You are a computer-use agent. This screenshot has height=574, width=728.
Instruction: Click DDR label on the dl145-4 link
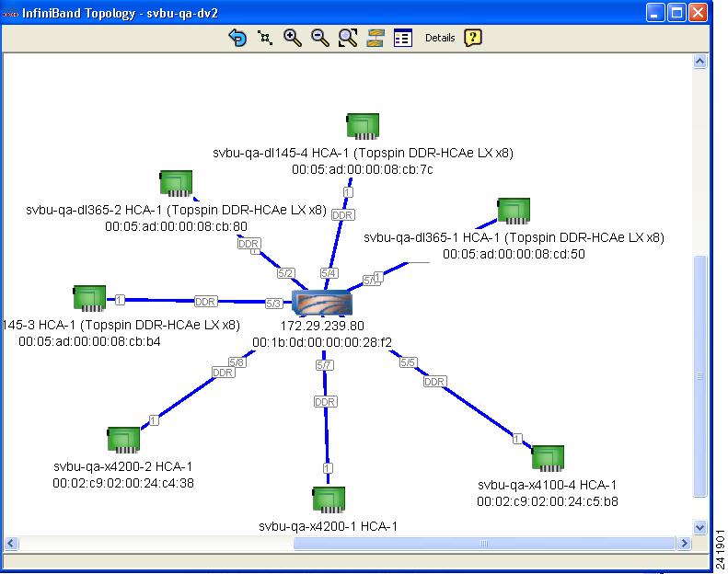click(342, 215)
